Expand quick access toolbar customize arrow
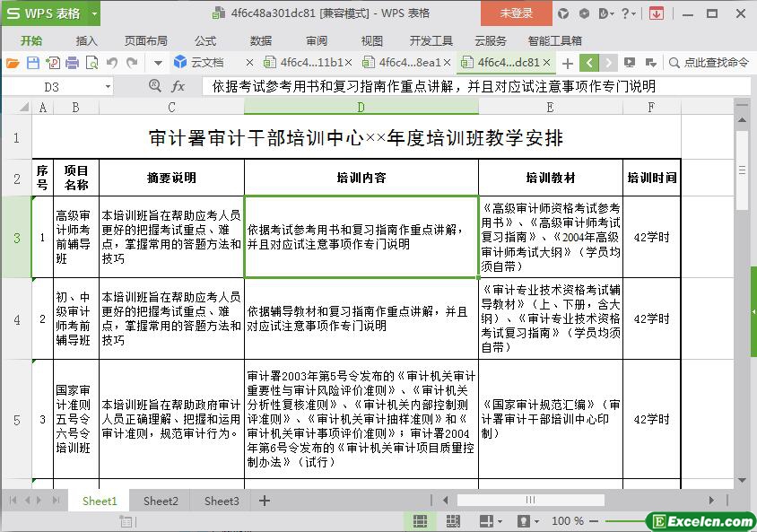The image size is (757, 532). (x=158, y=63)
